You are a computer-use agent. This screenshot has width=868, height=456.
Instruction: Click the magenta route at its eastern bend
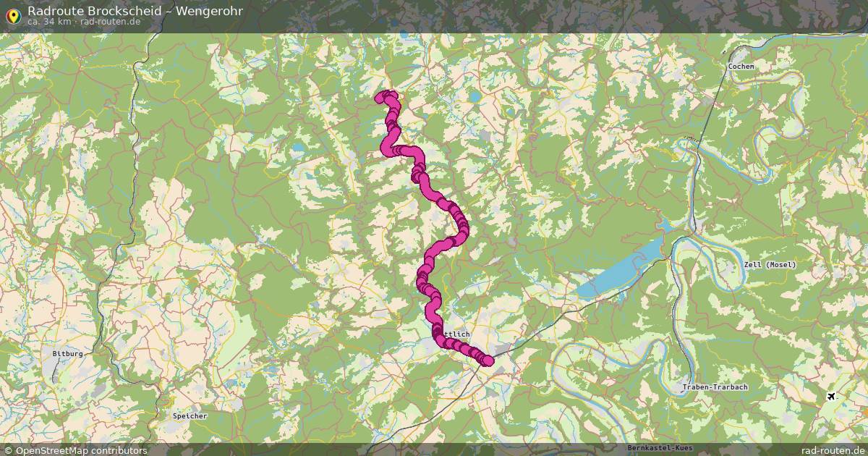tap(462, 229)
